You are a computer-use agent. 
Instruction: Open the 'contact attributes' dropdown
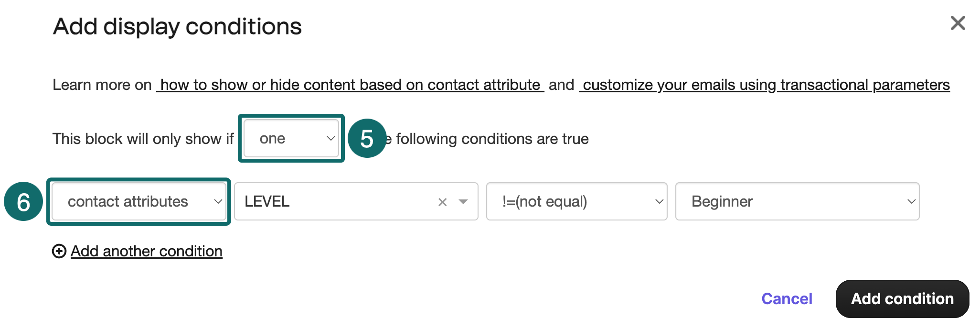pyautogui.click(x=138, y=201)
